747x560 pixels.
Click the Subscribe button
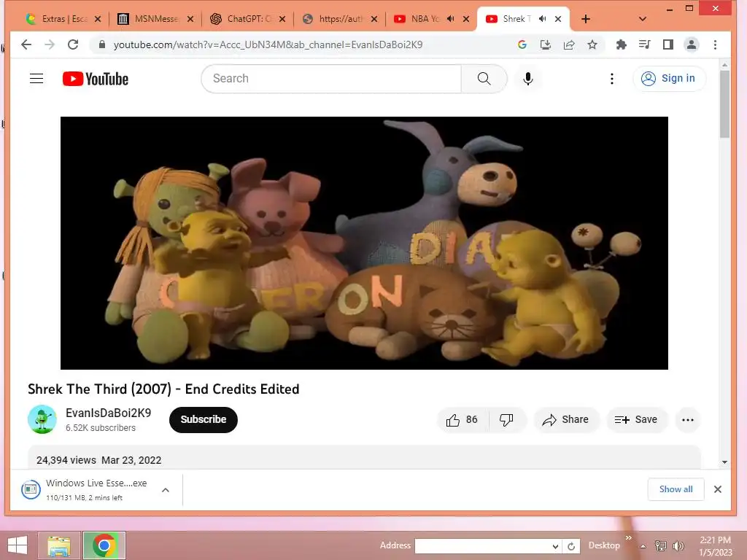click(x=204, y=419)
